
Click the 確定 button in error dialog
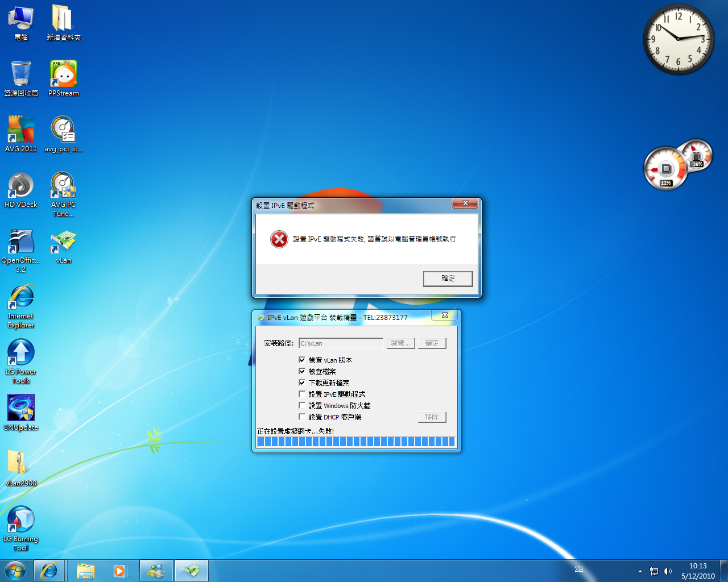pos(448,278)
